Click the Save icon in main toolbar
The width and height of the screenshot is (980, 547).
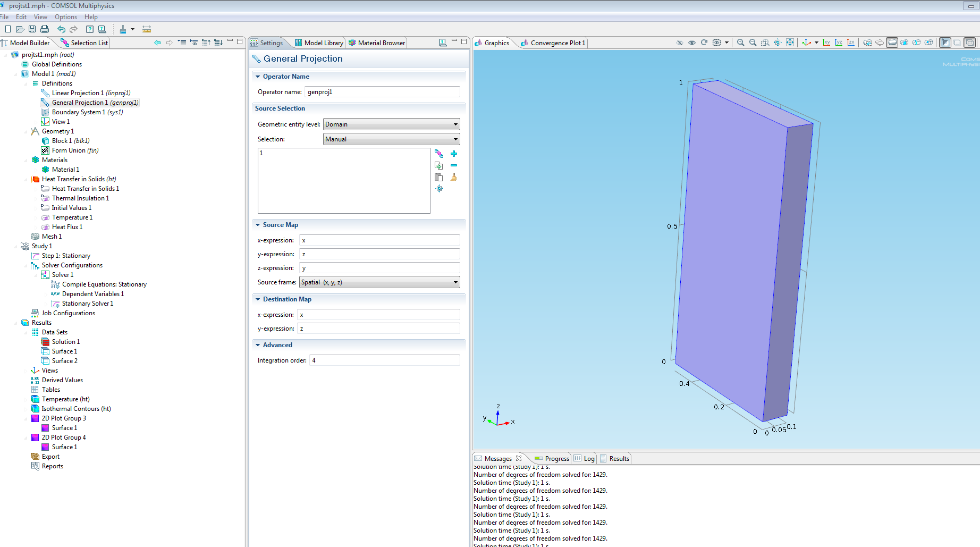[x=32, y=29]
